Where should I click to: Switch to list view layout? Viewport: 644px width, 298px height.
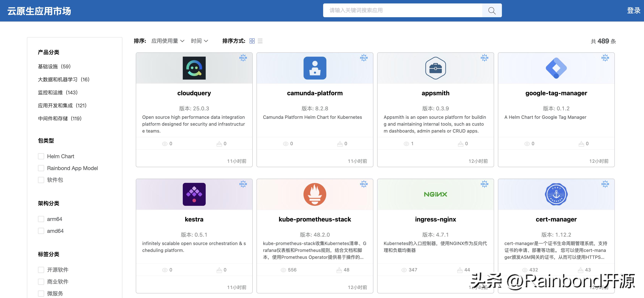(260, 41)
